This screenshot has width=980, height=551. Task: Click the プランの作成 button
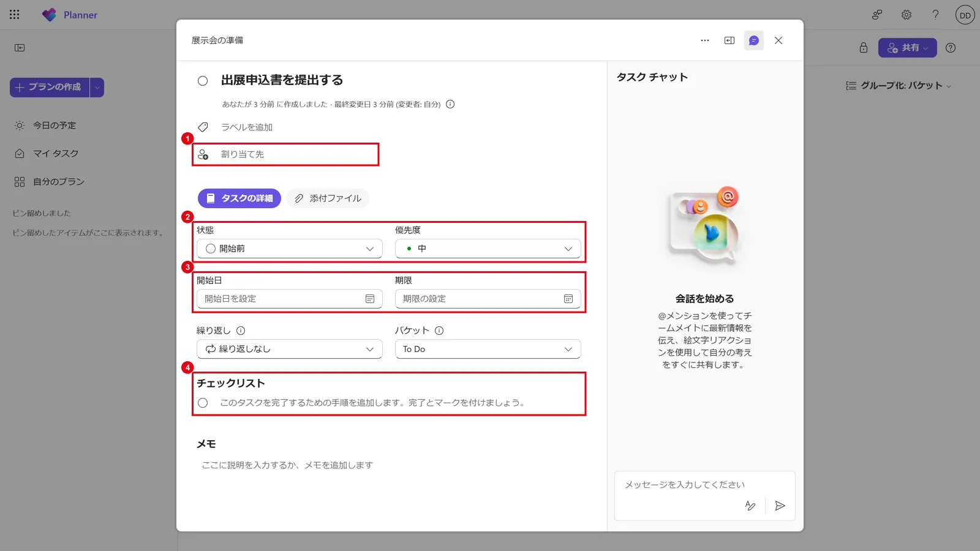pyautogui.click(x=50, y=88)
